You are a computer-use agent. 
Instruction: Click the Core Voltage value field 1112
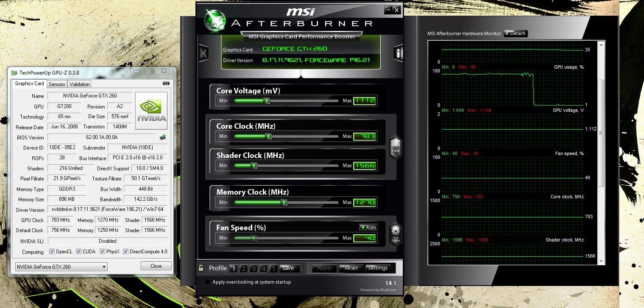tap(365, 101)
